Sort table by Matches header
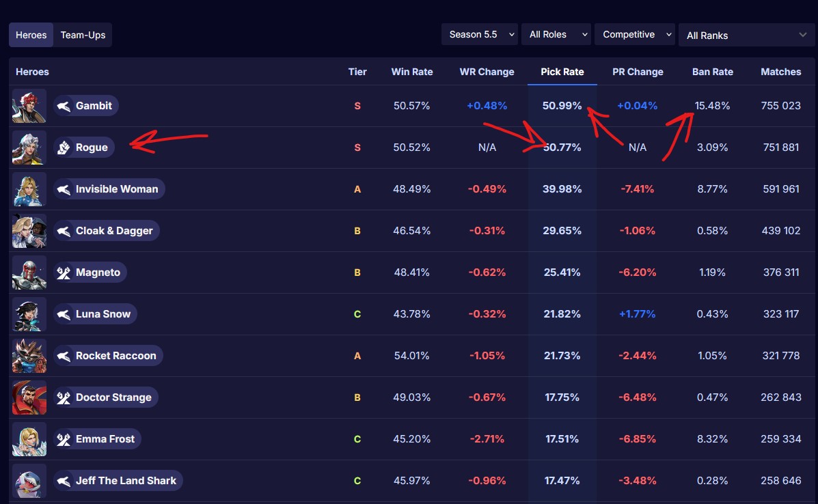The image size is (818, 504). click(781, 72)
